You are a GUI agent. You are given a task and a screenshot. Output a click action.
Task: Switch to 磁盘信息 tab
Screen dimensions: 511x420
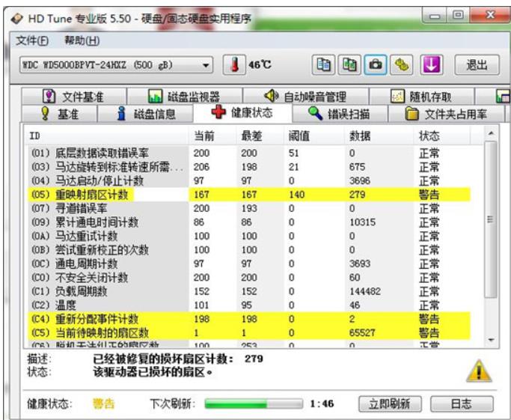(x=146, y=114)
